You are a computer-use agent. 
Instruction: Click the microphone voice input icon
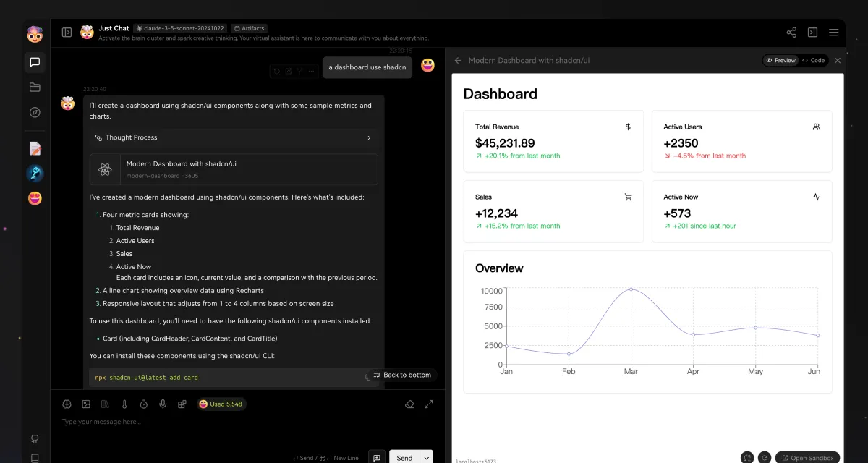pyautogui.click(x=163, y=404)
